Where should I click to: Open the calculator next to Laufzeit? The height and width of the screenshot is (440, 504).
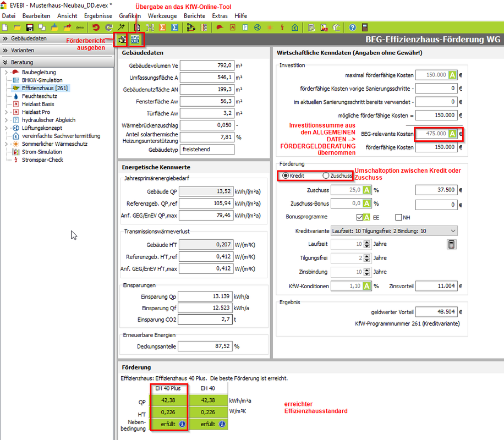point(452,244)
